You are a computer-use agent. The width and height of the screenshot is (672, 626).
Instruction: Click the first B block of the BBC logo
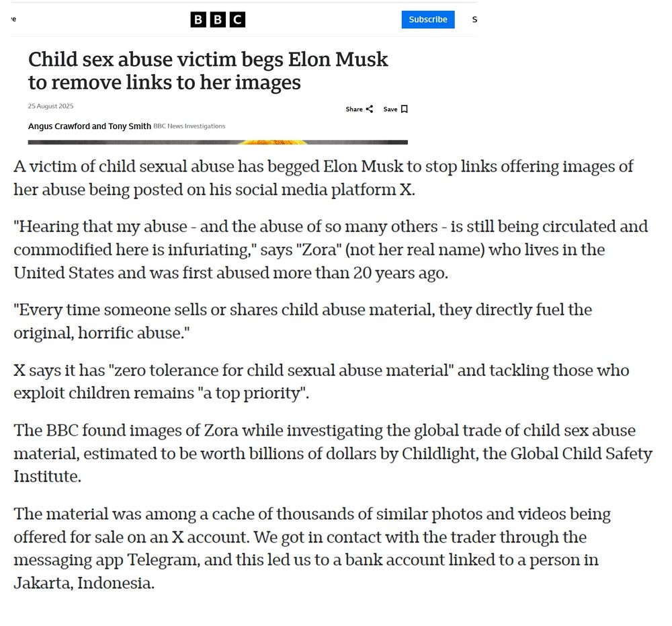pyautogui.click(x=198, y=19)
